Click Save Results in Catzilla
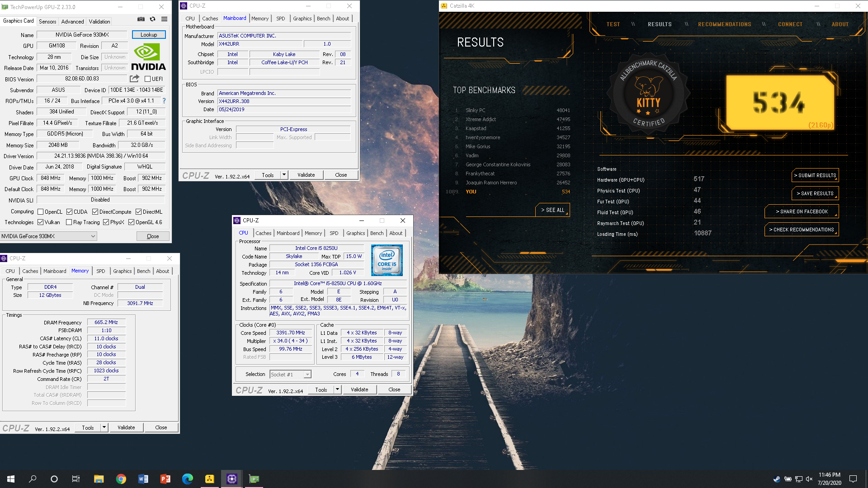The image size is (868, 488). coord(815,193)
